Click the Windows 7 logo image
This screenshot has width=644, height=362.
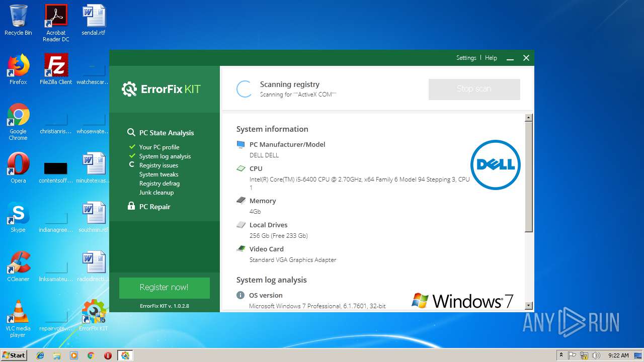pyautogui.click(x=462, y=301)
